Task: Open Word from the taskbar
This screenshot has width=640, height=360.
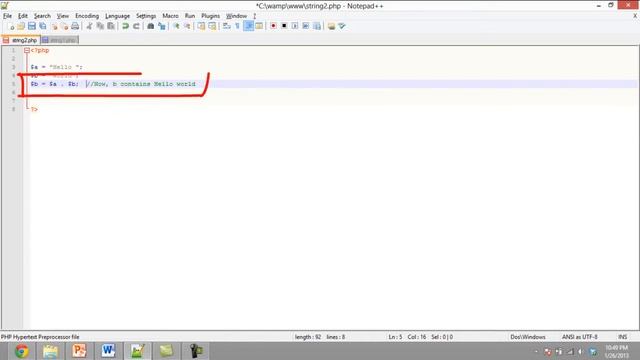Action: (x=108, y=351)
